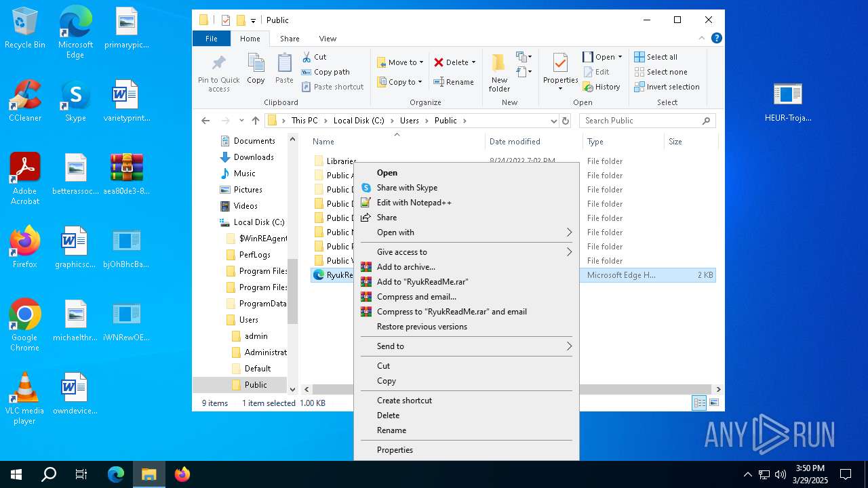Click navigation pane scrollbar down arrow
The height and width of the screenshot is (488, 868).
tap(293, 389)
